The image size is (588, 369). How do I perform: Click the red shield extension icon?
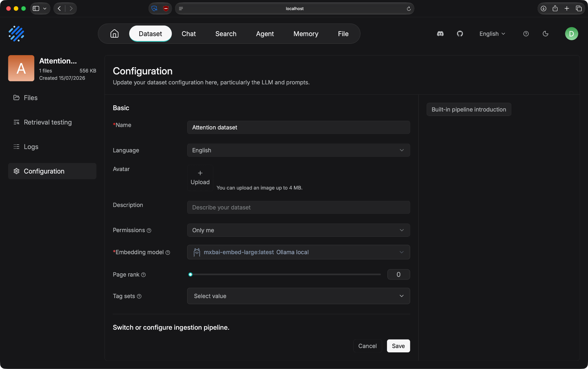[166, 9]
